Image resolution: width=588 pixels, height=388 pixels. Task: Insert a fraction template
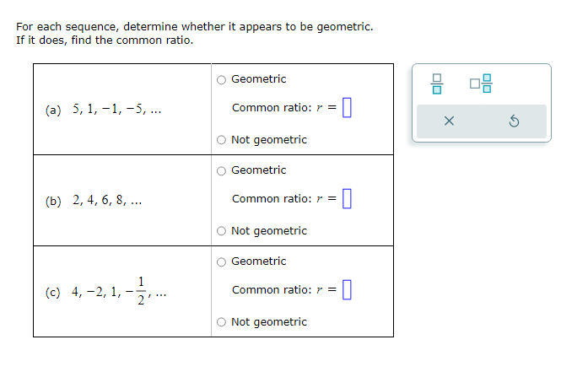(436, 84)
